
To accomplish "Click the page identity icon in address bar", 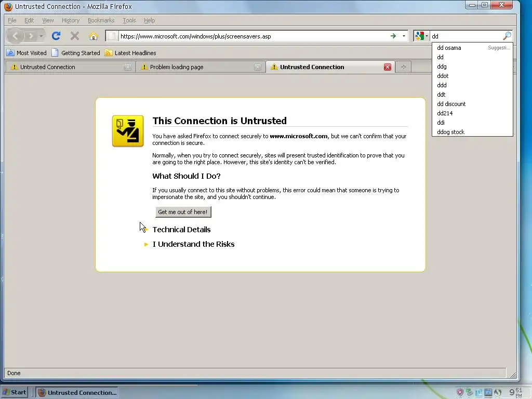I will tap(112, 36).
